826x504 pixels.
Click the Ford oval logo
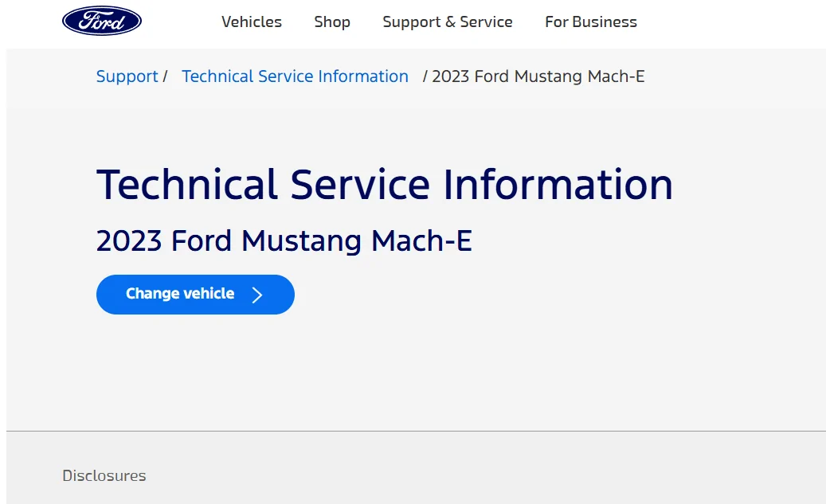[x=102, y=21]
